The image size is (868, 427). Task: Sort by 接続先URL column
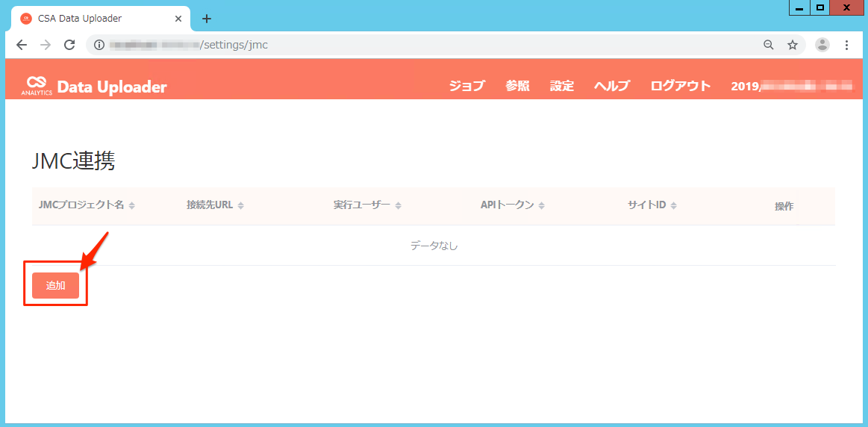click(216, 205)
